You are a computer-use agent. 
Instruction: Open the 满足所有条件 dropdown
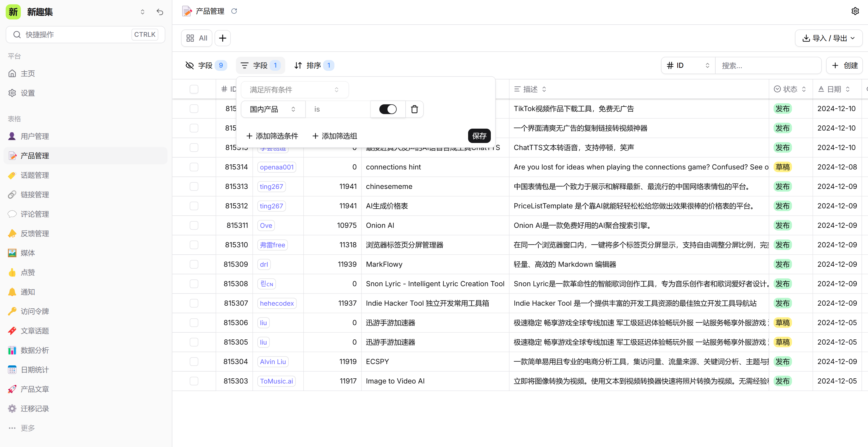point(294,89)
